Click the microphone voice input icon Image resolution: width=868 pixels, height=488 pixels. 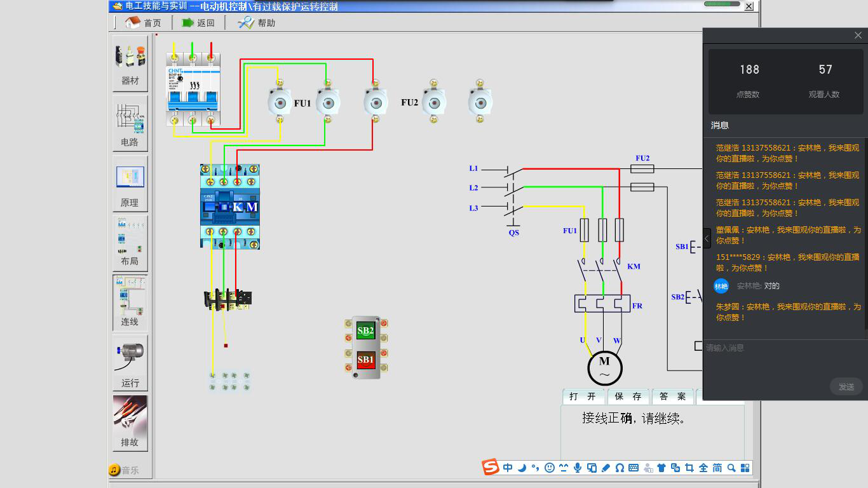(578, 468)
